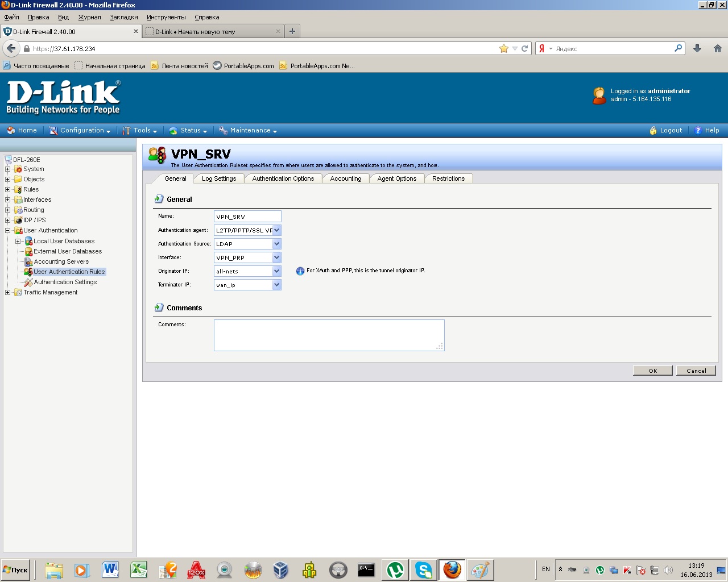Open VirtualBox from the taskbar

pos(281,569)
